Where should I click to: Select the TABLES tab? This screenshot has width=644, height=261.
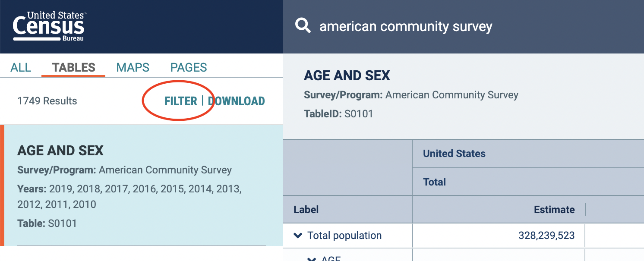click(73, 68)
